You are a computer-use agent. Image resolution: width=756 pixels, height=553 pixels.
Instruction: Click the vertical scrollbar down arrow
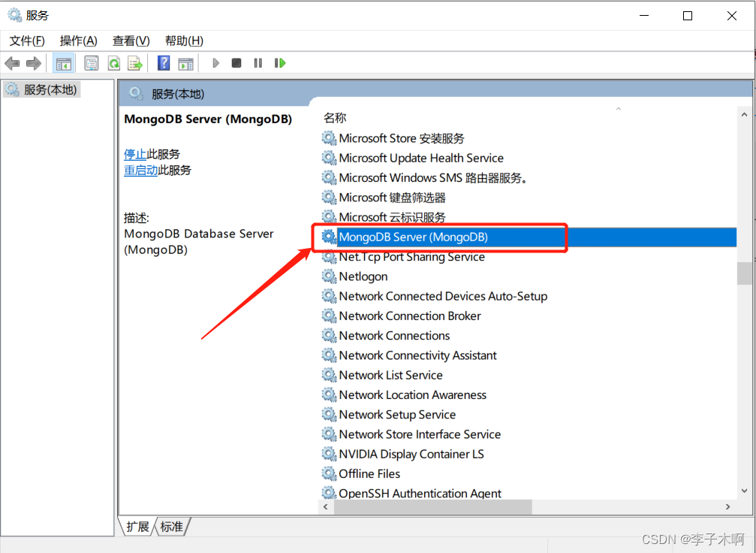744,491
